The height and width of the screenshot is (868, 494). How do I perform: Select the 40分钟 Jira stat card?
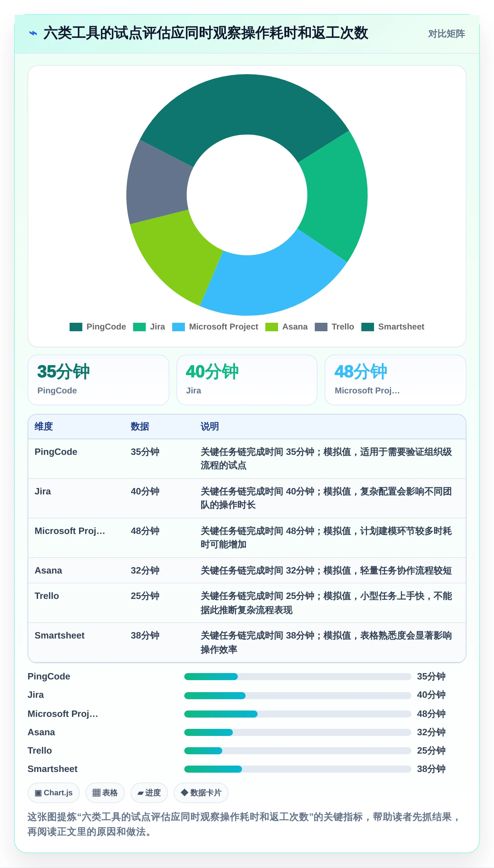point(247,380)
